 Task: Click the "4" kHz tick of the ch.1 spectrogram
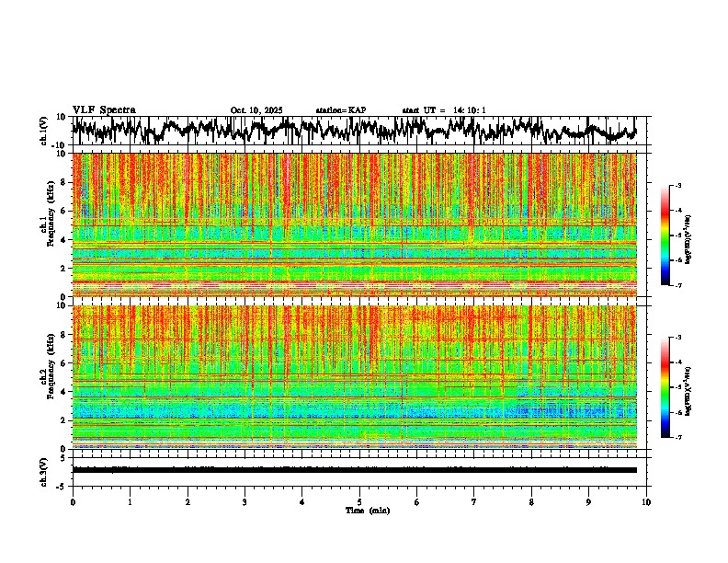[64, 240]
